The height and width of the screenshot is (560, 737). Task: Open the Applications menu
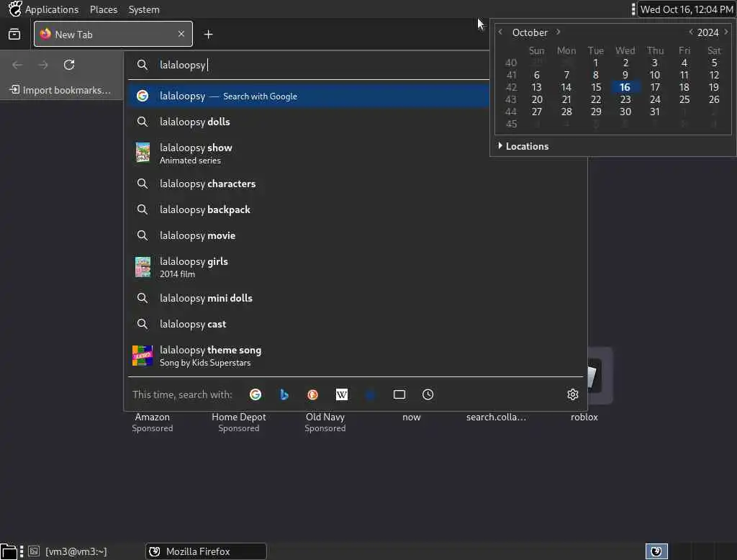pyautogui.click(x=52, y=9)
